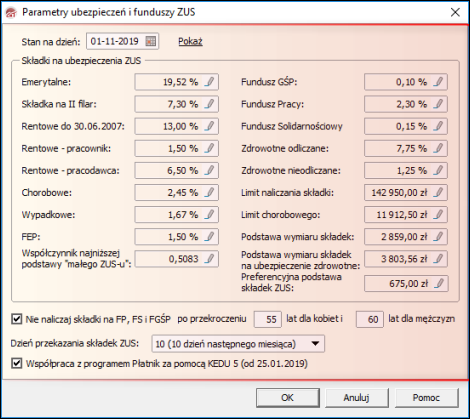This screenshot has height=419, width=470.
Task: Click pencil icon for Rentowe - pracownik
Action: [209, 148]
